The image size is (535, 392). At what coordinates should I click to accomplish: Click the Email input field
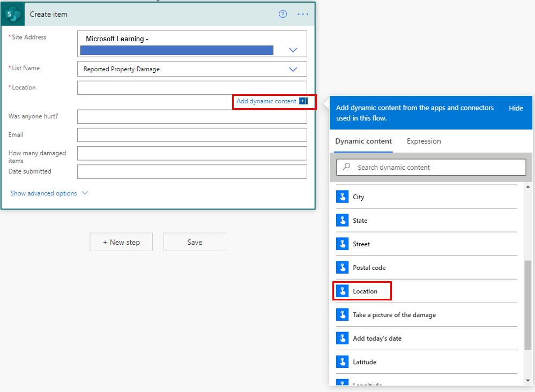coord(192,135)
